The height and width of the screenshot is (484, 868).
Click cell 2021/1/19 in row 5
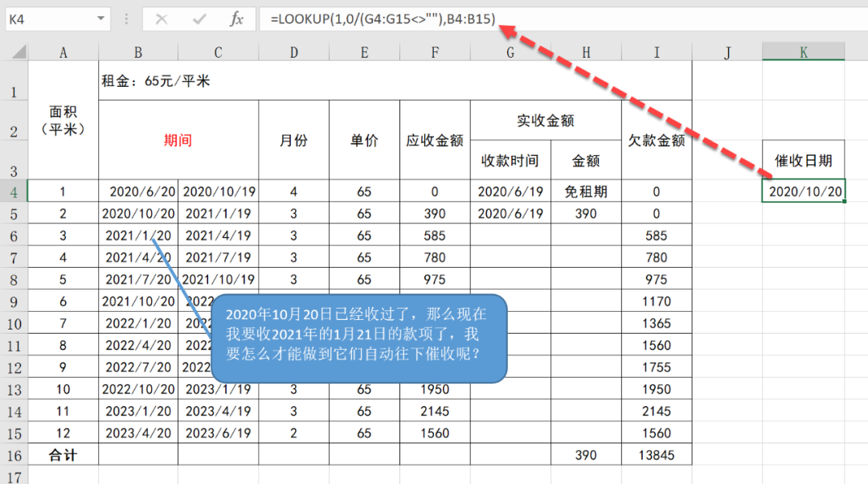[x=218, y=213]
